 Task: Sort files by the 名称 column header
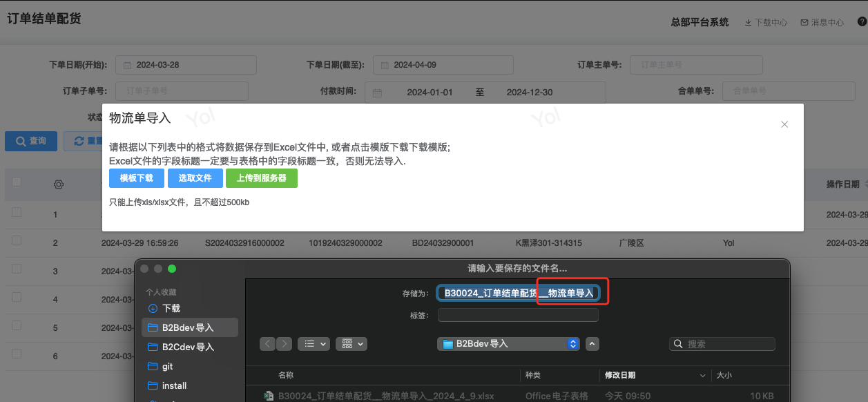[x=286, y=375]
